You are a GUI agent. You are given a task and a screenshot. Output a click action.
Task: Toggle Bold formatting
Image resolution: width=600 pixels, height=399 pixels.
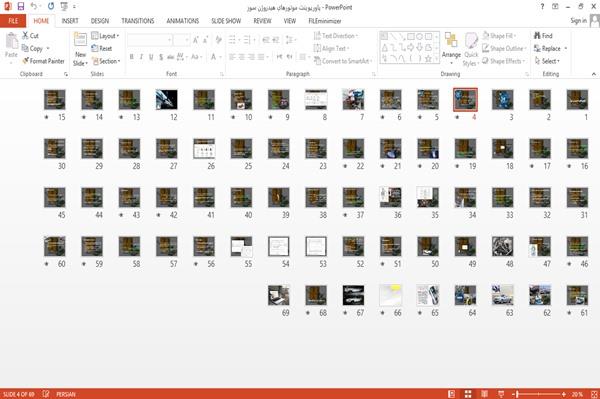pos(132,57)
